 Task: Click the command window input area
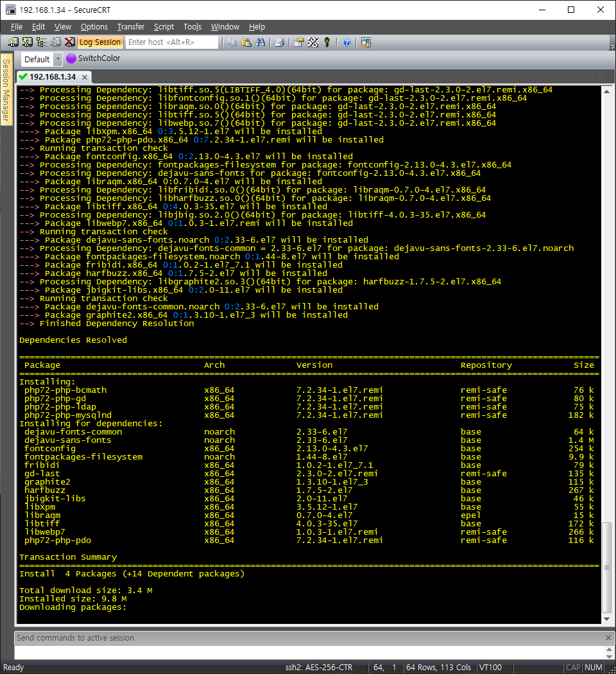[x=309, y=653]
